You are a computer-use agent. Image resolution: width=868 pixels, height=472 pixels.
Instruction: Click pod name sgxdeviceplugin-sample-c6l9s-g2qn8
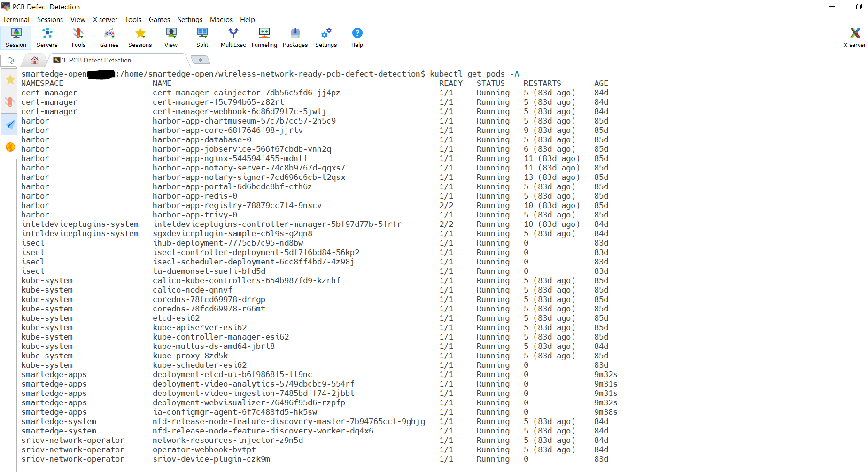(232, 233)
